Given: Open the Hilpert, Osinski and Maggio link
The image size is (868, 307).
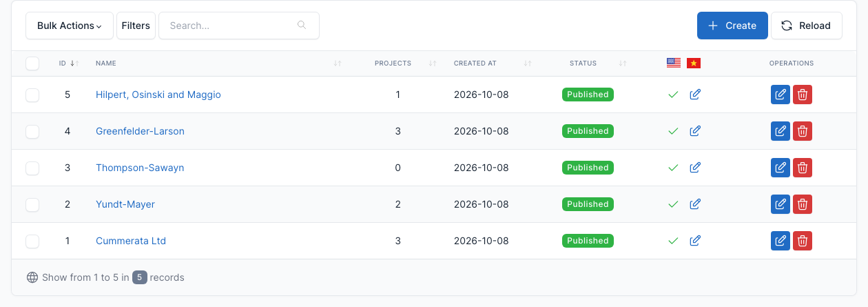Looking at the screenshot, I should click(x=158, y=95).
